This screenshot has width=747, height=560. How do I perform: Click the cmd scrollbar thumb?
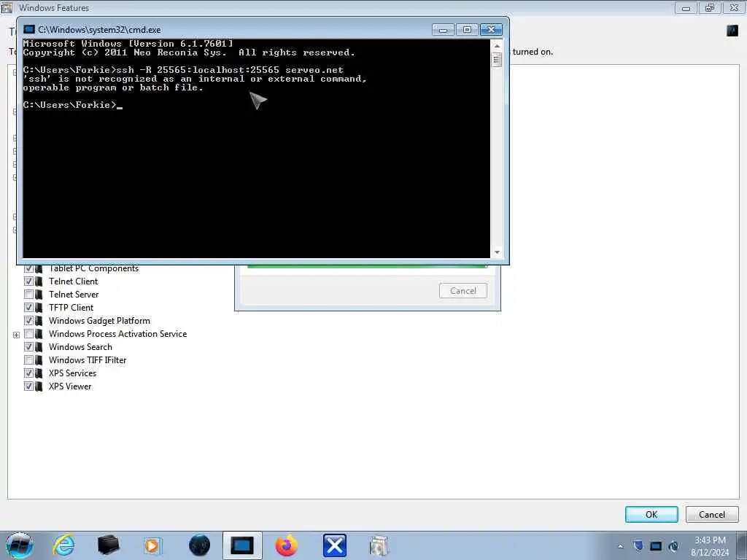[x=497, y=60]
